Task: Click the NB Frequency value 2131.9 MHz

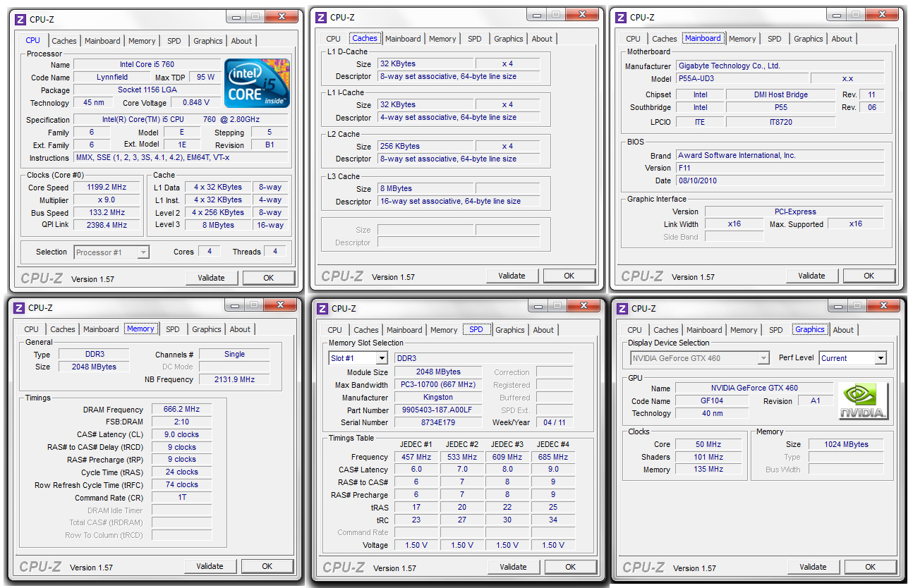Action: tap(234, 379)
